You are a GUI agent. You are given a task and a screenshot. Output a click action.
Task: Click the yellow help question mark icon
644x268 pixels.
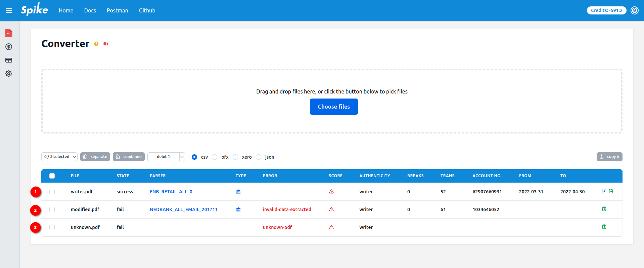(96, 44)
